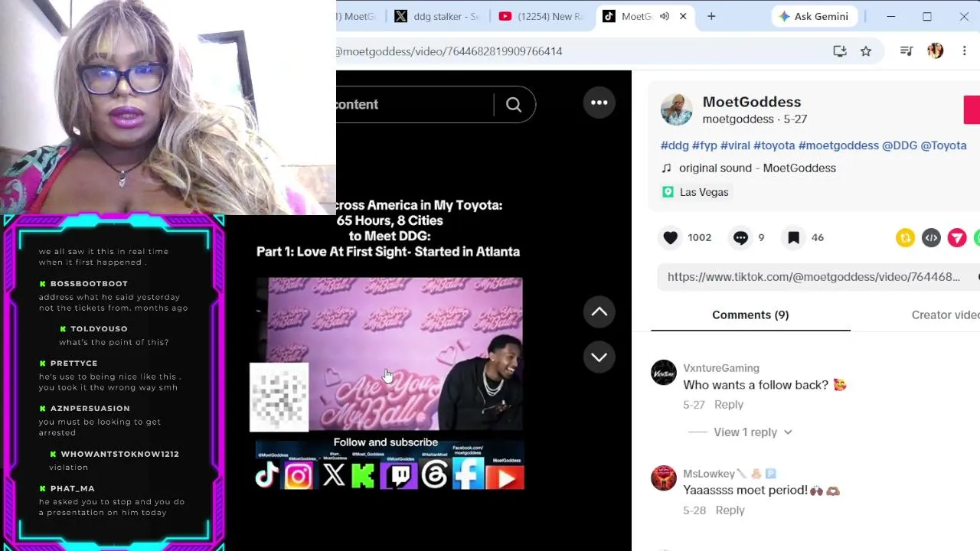The image size is (980, 551).
Task: Save video with the favorites bookmark icon
Action: click(794, 238)
